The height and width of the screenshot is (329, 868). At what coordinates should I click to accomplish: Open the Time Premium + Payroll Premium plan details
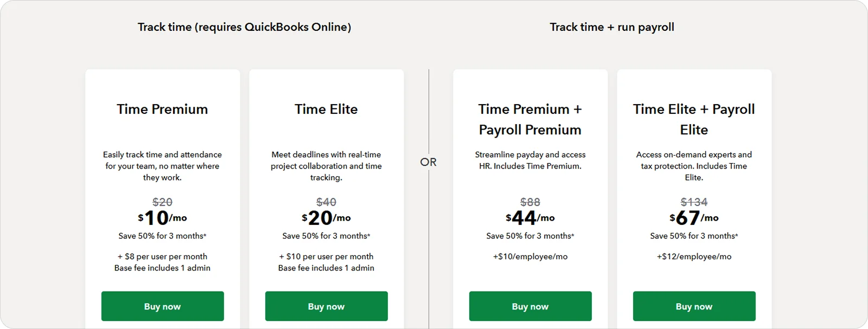530,119
